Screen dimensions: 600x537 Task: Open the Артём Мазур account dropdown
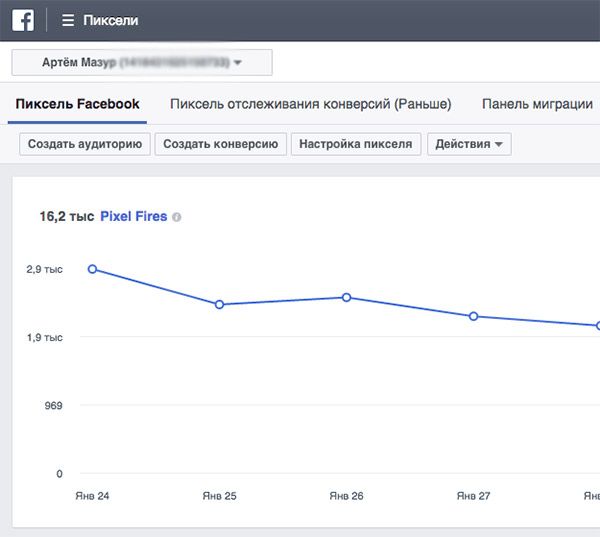pyautogui.click(x=142, y=62)
